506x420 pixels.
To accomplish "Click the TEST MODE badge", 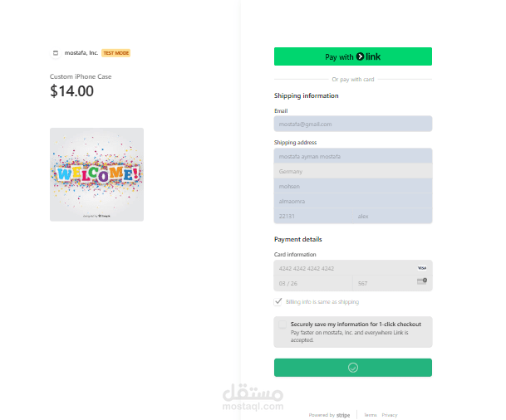I will point(115,53).
